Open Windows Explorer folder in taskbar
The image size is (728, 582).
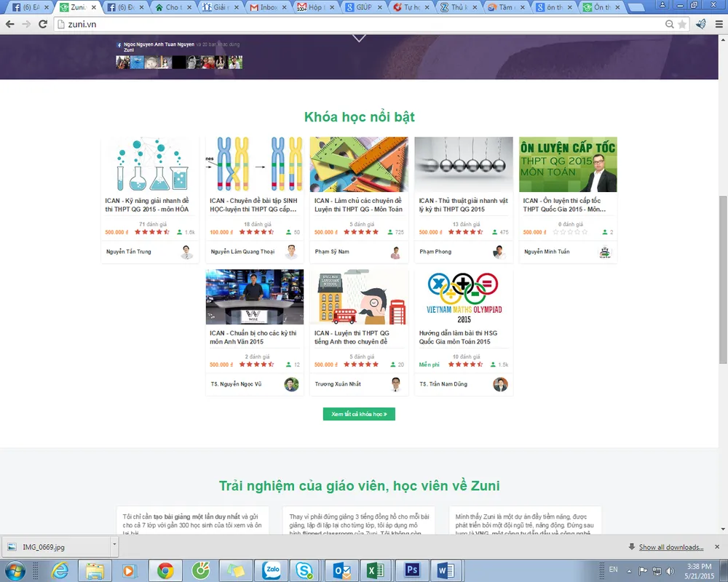pos(95,570)
